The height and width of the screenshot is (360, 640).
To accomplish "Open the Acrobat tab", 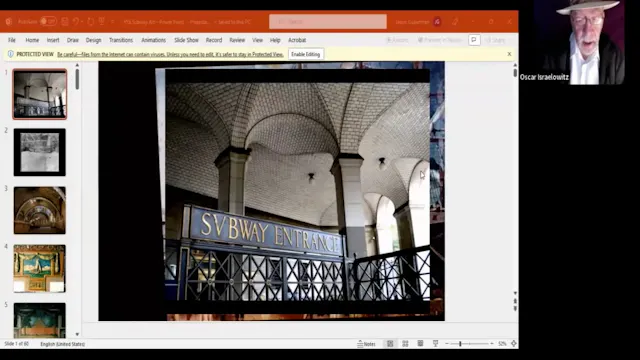I will 297,40.
